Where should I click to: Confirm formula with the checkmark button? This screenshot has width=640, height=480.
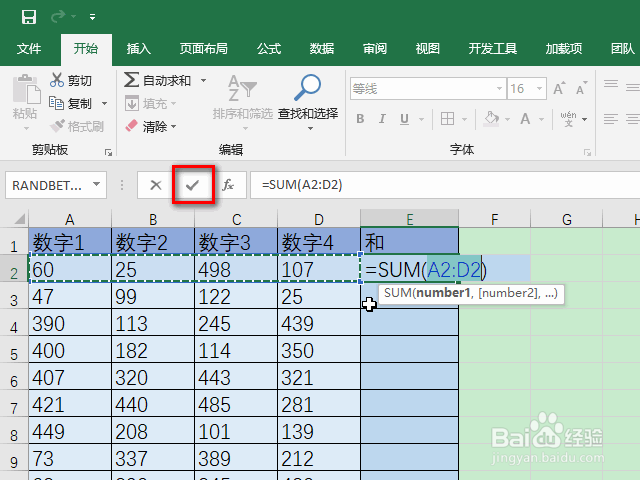pyautogui.click(x=192, y=185)
